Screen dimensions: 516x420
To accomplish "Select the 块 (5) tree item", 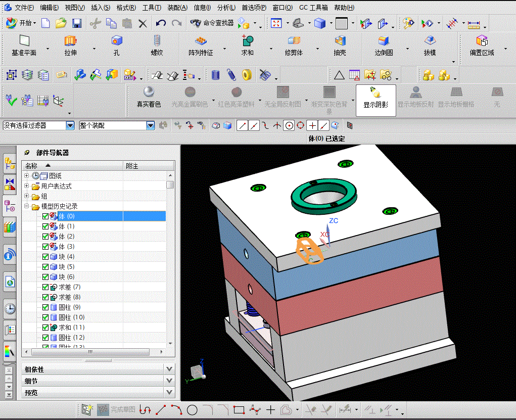I will [67, 267].
